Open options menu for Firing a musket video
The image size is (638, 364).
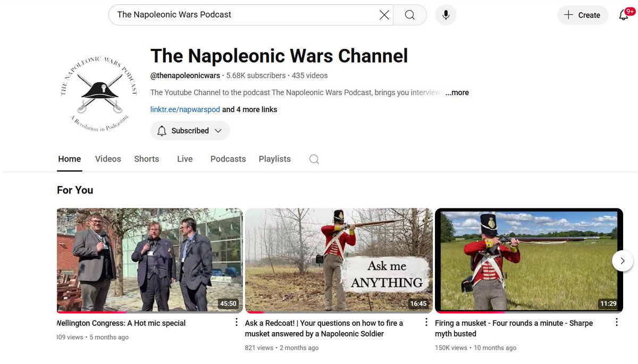click(617, 322)
